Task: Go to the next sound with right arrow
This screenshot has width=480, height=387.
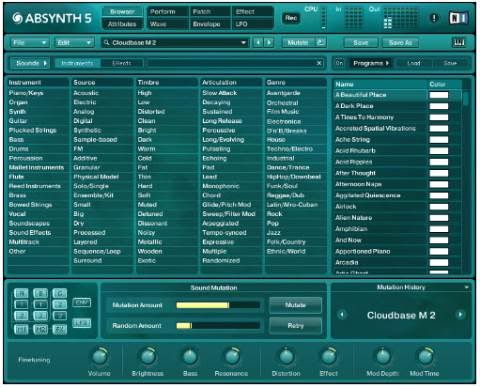Action: [269, 43]
